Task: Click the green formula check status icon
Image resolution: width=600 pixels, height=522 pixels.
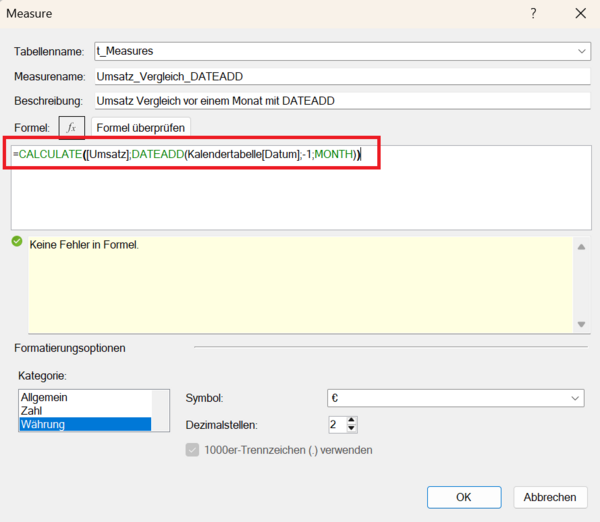Action: coord(17,242)
